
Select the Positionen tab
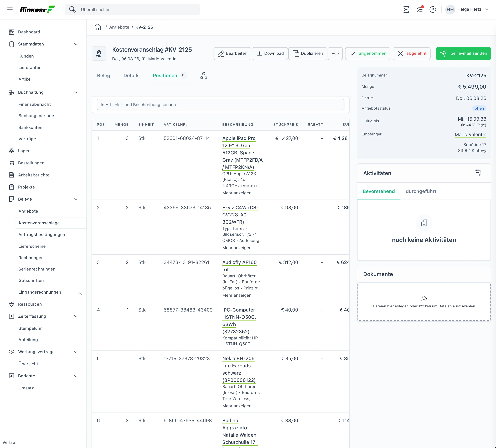click(x=170, y=76)
